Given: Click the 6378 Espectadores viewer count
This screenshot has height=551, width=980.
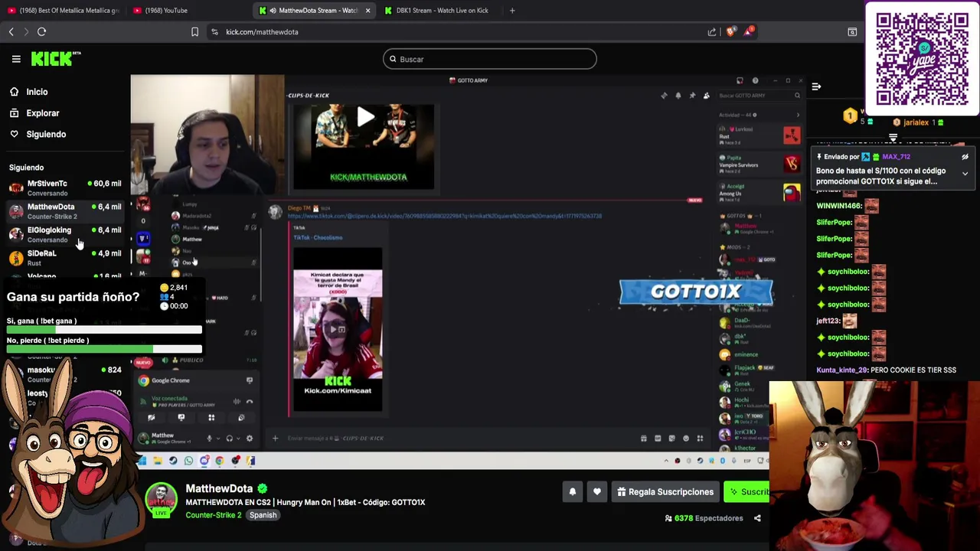Looking at the screenshot, I should 704,518.
